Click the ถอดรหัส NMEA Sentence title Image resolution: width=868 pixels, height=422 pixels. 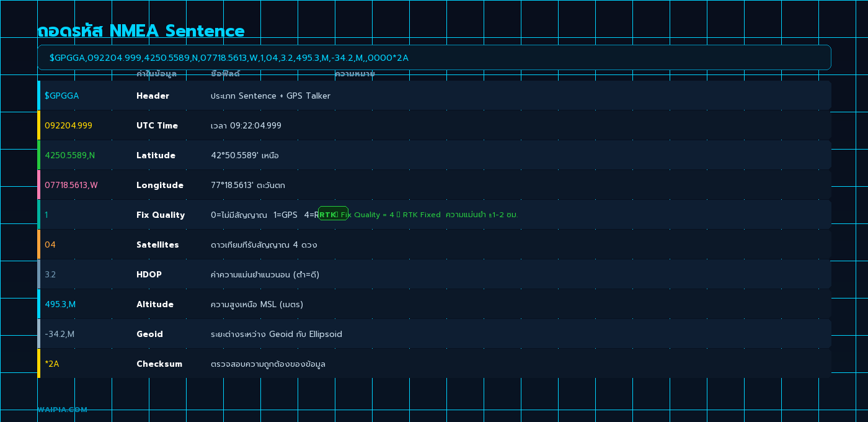141,30
